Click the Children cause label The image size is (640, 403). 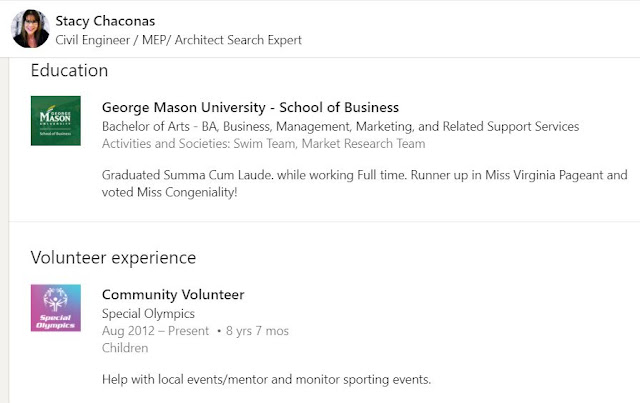125,347
